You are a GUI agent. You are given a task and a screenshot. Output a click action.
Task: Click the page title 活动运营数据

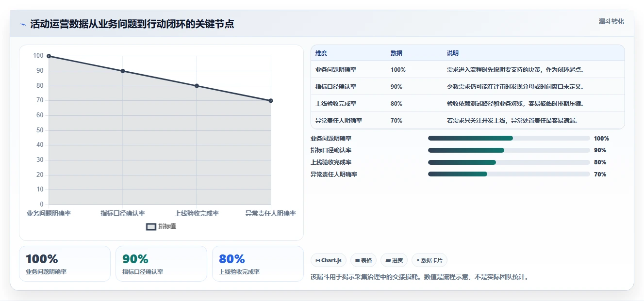(x=132, y=24)
